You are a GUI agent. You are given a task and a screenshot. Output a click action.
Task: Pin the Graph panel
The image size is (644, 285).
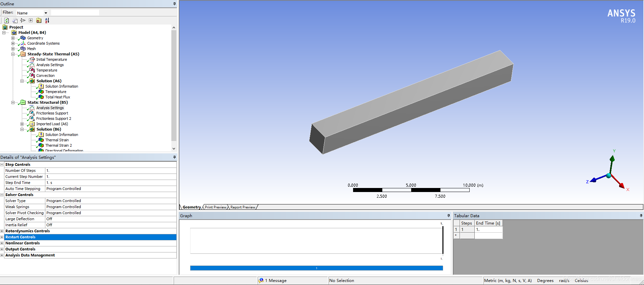coord(448,216)
